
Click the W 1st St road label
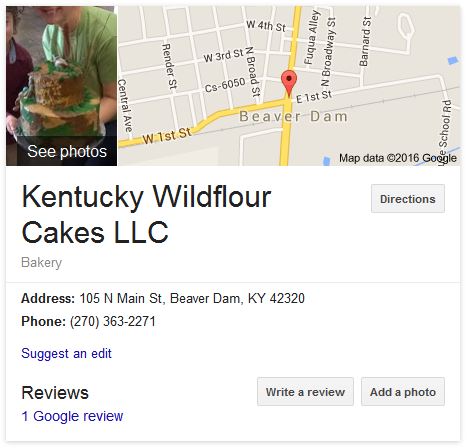[167, 136]
